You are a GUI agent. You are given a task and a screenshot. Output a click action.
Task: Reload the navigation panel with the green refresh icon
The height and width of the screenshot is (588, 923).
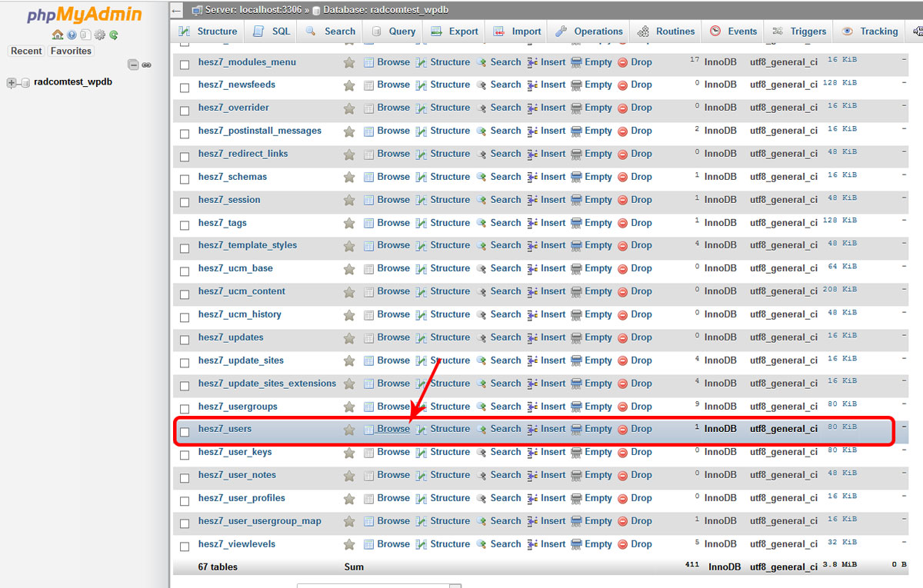(113, 35)
